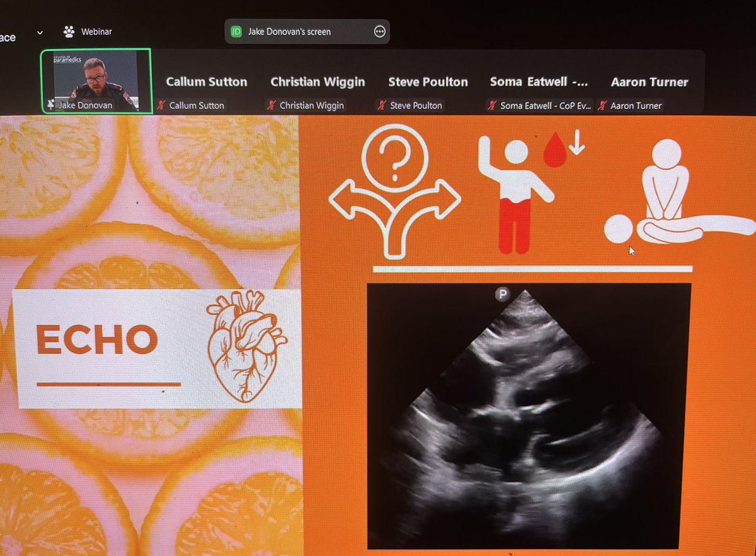Select Jake Donovan's video thumbnail
756x556 pixels.
click(x=96, y=81)
